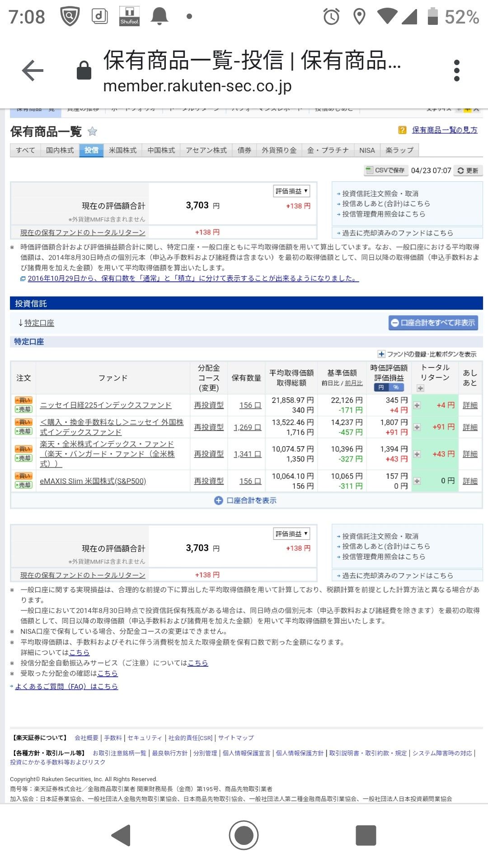Click 詳細 in the eMAXIS Slim row

[x=470, y=481]
